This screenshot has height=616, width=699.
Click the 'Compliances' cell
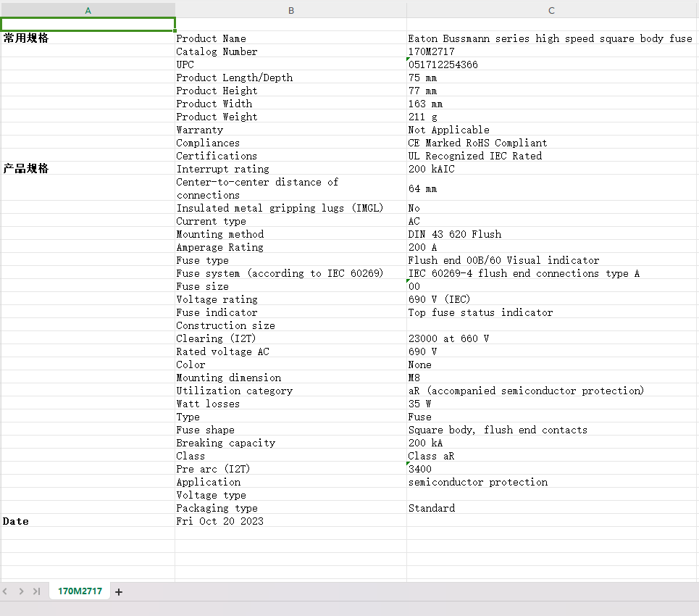click(290, 143)
